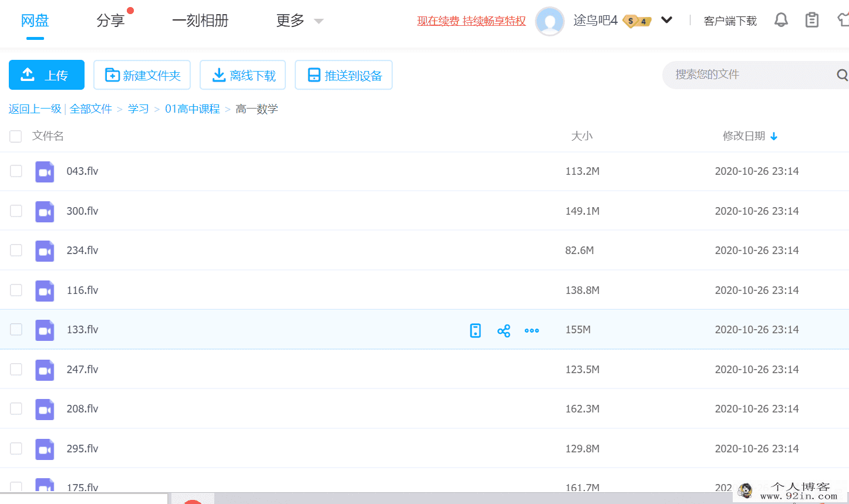
Task: Open the clipboard notes icon
Action: (812, 21)
